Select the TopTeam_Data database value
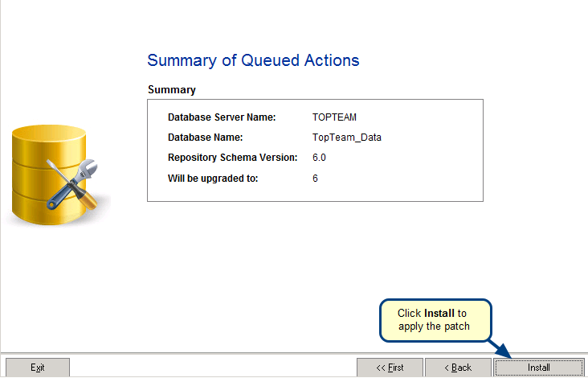588x378 pixels. [x=346, y=138]
